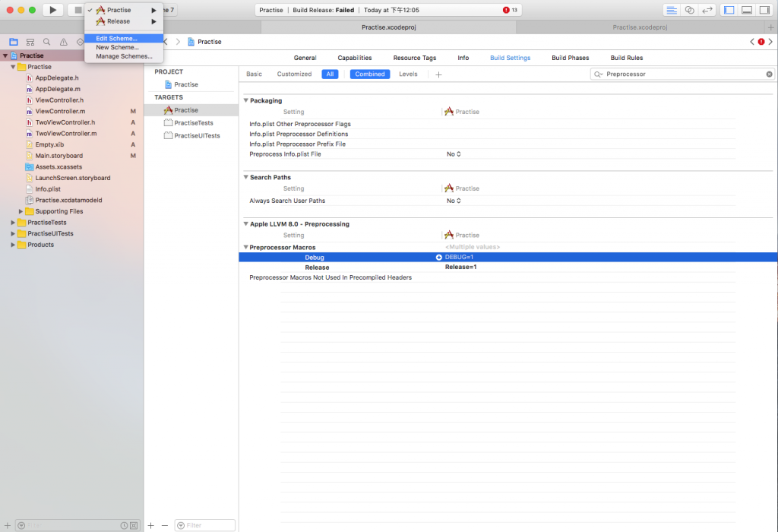Change Always Search User Paths dropdown

pyautogui.click(x=454, y=201)
